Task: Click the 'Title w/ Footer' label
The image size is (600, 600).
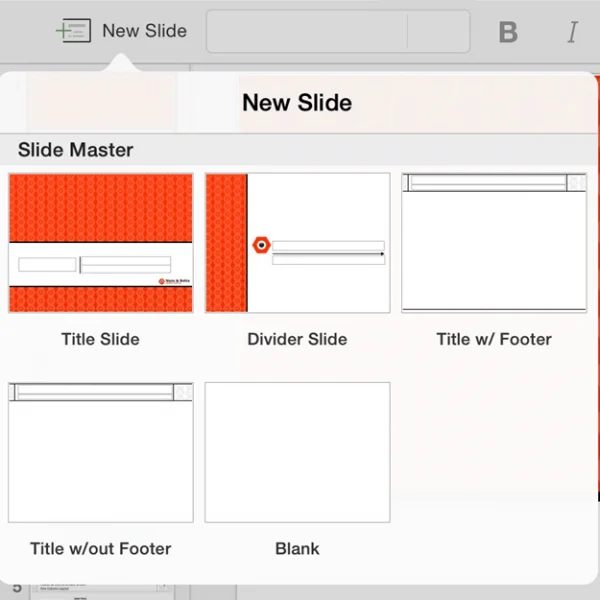Action: 494,339
